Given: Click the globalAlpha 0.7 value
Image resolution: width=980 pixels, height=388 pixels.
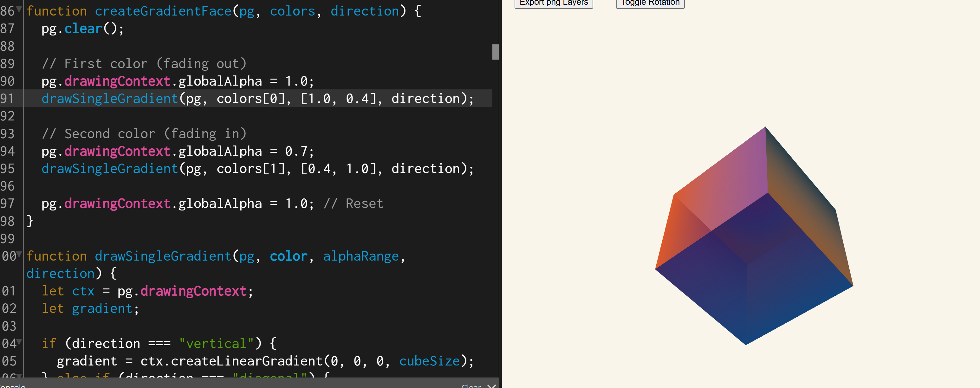Looking at the screenshot, I should [295, 151].
